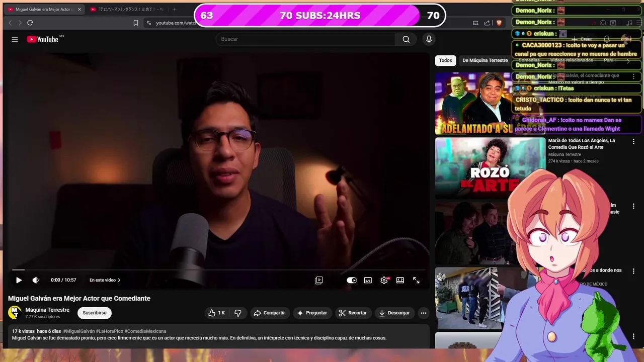644x362 pixels.
Task: Click the Descargar download button
Action: click(x=394, y=313)
